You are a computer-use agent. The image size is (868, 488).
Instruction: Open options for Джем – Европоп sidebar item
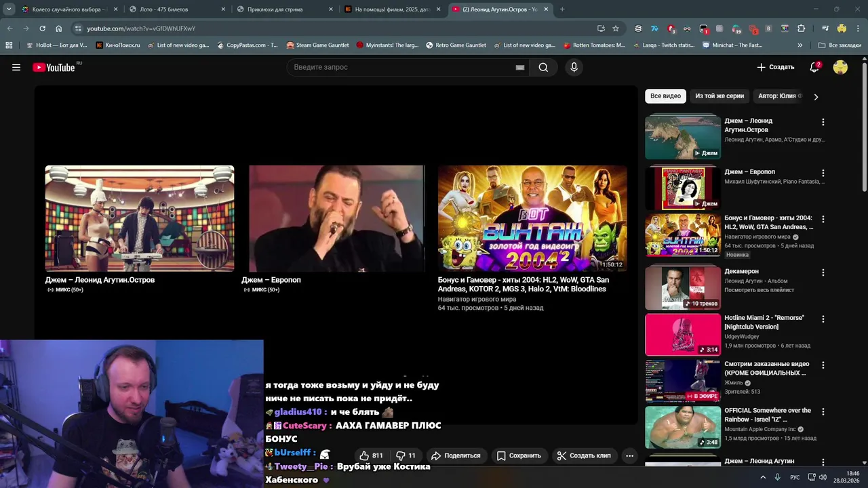pyautogui.click(x=823, y=173)
